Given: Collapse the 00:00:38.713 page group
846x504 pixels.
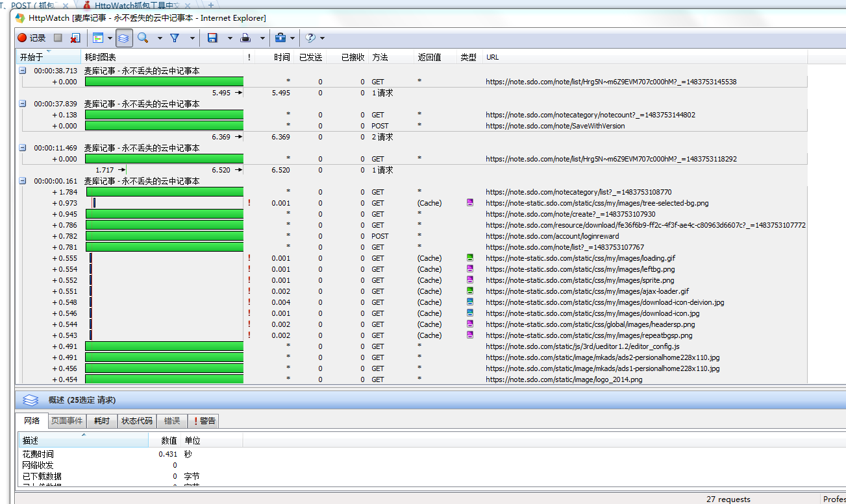Looking at the screenshot, I should pyautogui.click(x=23, y=71).
